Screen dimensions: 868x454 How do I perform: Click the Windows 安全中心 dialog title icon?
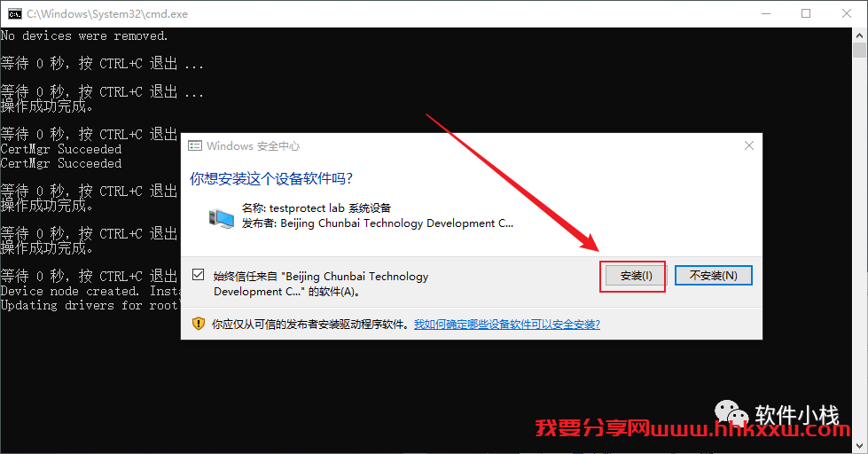click(195, 146)
